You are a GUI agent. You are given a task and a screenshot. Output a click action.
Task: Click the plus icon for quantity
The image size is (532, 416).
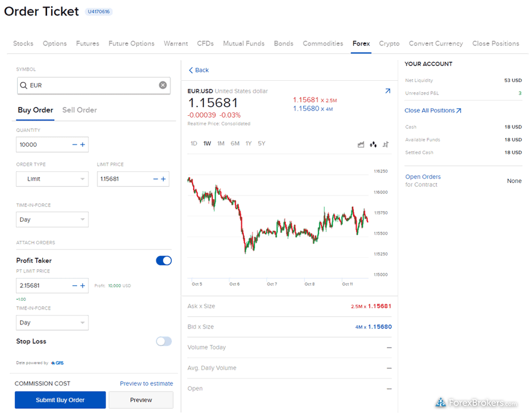click(x=83, y=144)
